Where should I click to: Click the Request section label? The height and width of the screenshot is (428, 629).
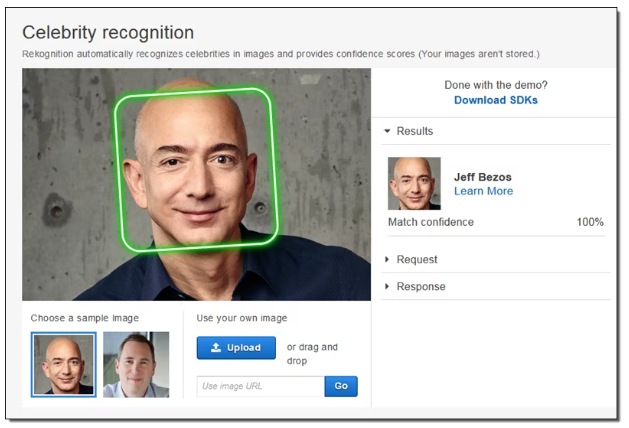(x=417, y=260)
